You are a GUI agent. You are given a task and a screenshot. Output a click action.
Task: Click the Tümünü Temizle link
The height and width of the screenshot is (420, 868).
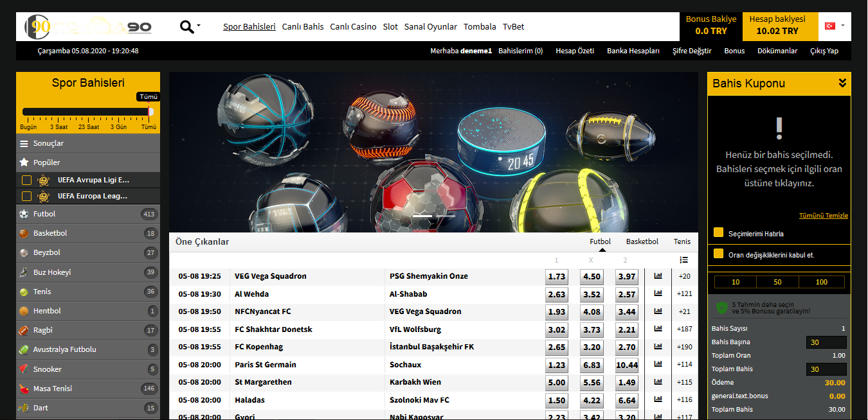coord(823,216)
